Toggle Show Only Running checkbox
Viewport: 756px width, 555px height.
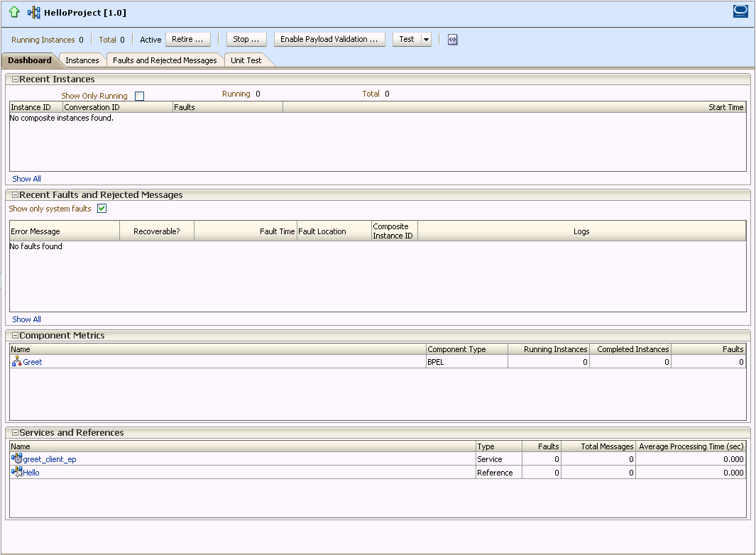coord(139,96)
